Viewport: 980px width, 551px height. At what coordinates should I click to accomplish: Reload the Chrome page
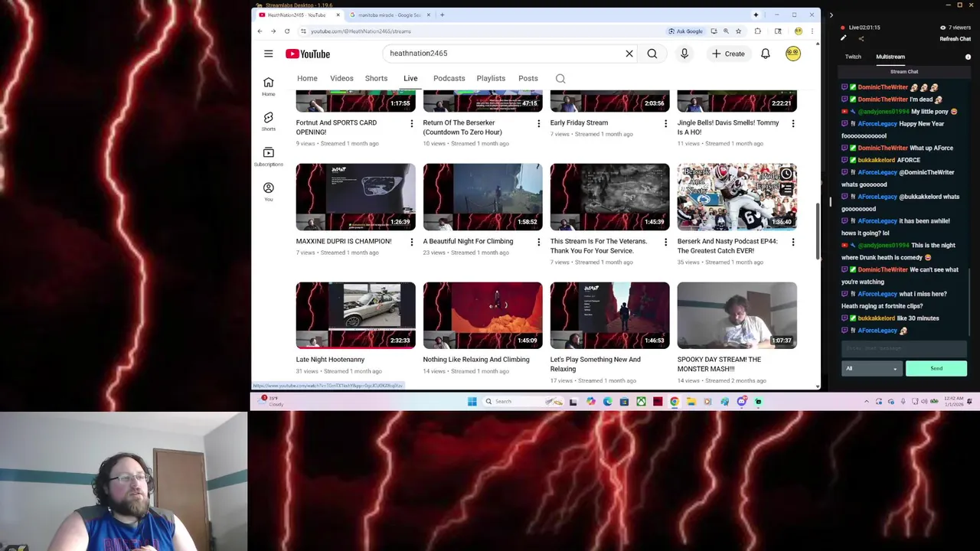point(287,31)
